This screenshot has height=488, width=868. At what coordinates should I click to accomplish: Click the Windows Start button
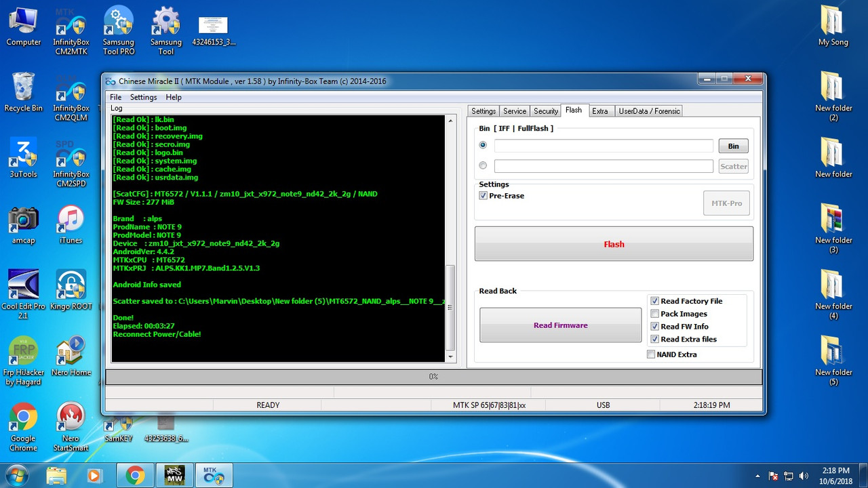(16, 475)
